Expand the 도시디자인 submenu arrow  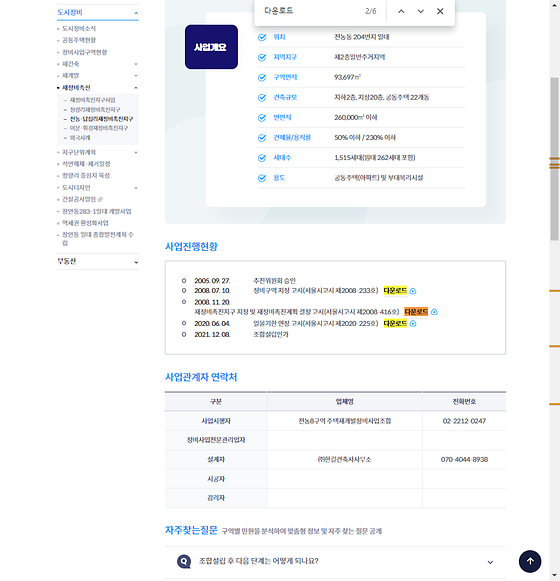click(136, 188)
